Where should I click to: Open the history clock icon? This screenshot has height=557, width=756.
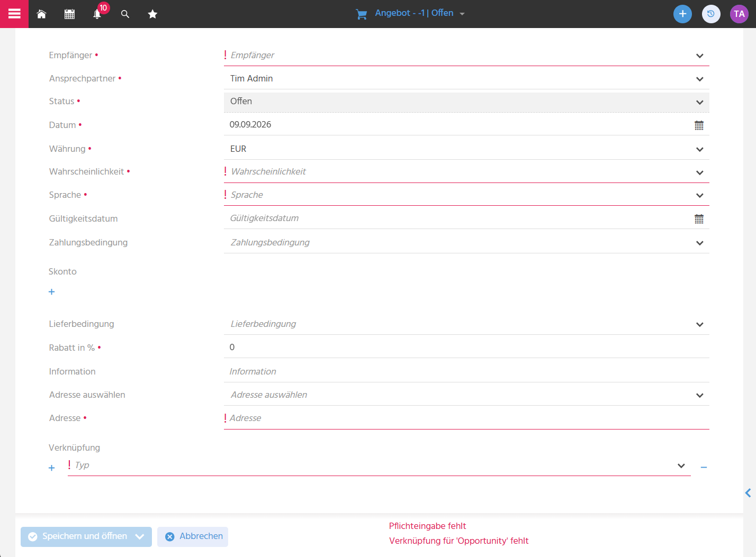coord(711,14)
